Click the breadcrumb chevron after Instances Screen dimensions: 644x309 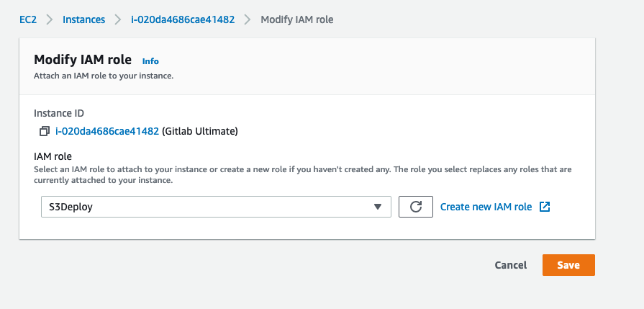[118, 19]
